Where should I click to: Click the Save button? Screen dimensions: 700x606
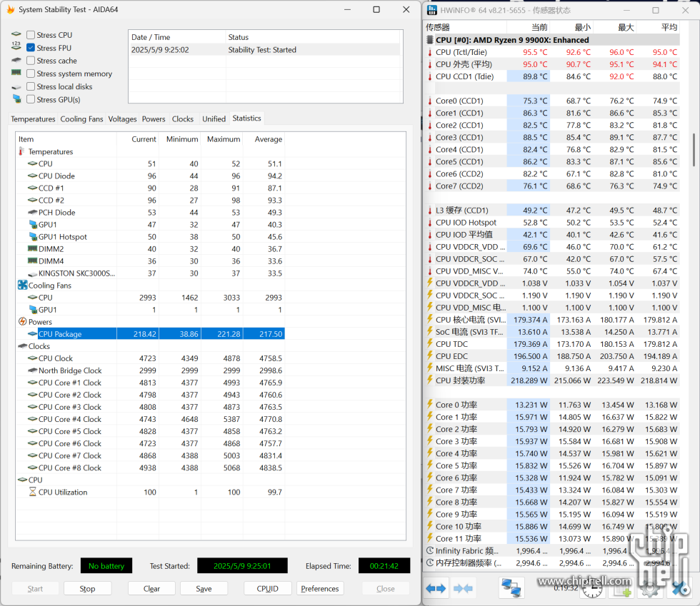pyautogui.click(x=204, y=589)
